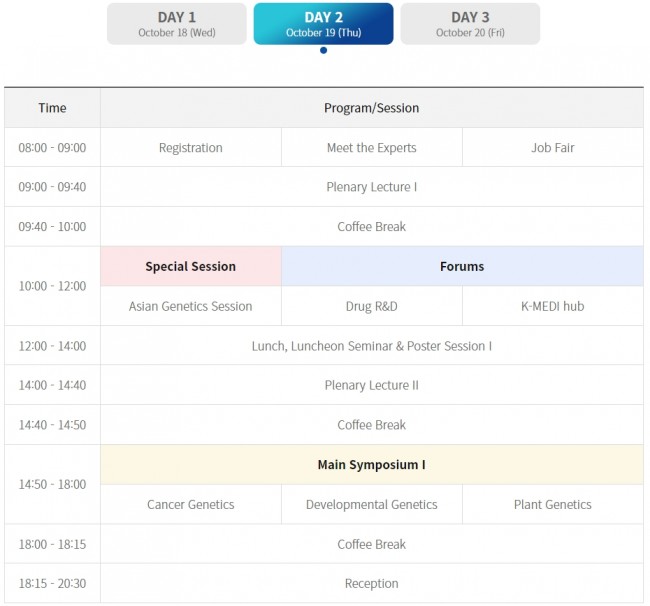Click the Forums header cell
650x606 pixels.
462,266
